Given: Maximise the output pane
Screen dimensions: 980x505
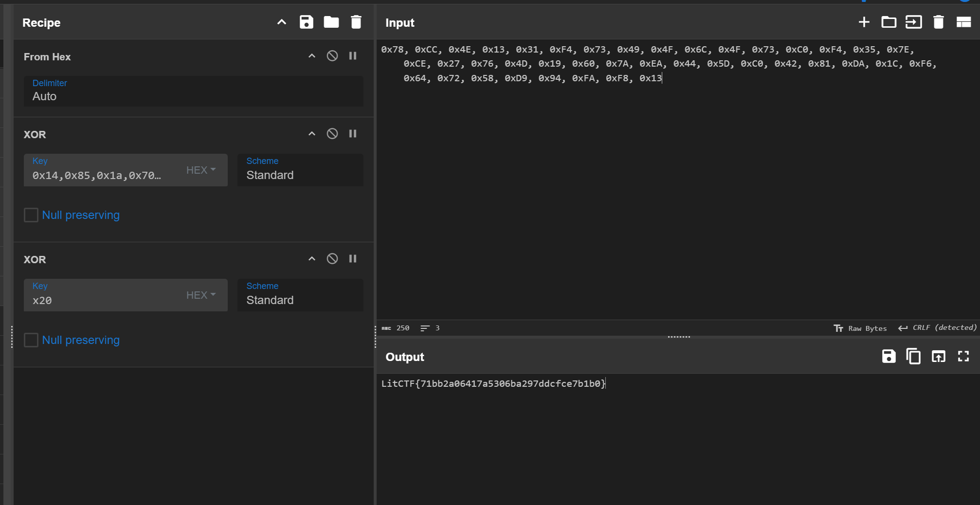Looking at the screenshot, I should 963,357.
